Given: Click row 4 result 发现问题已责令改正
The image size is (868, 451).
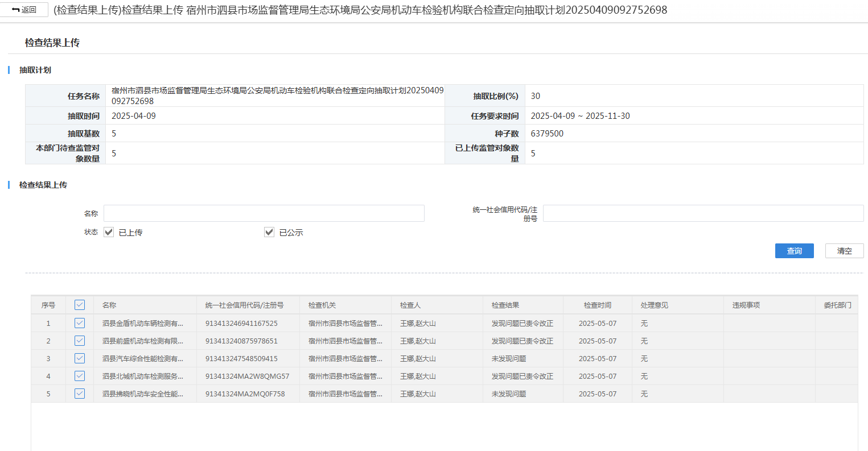Looking at the screenshot, I should tap(523, 376).
